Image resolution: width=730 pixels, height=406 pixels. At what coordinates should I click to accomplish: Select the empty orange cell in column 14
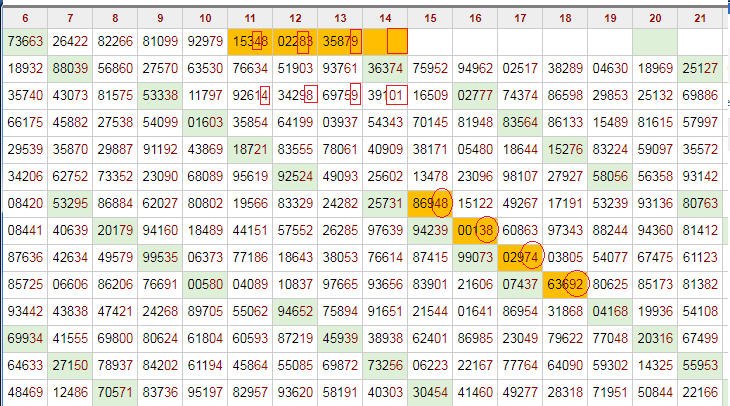(385, 42)
